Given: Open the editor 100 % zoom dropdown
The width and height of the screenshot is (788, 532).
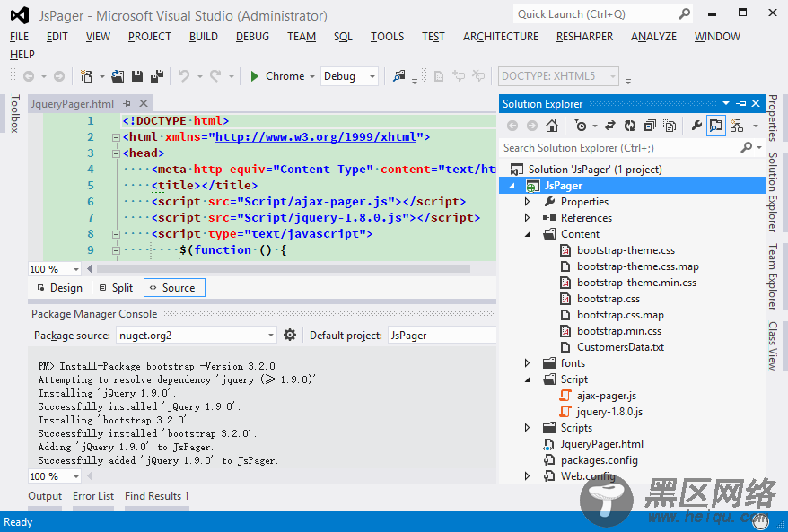Looking at the screenshot, I should tap(76, 269).
